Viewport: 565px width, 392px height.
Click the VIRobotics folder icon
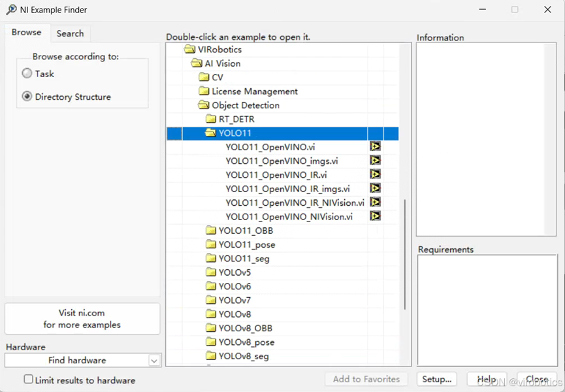coord(189,50)
